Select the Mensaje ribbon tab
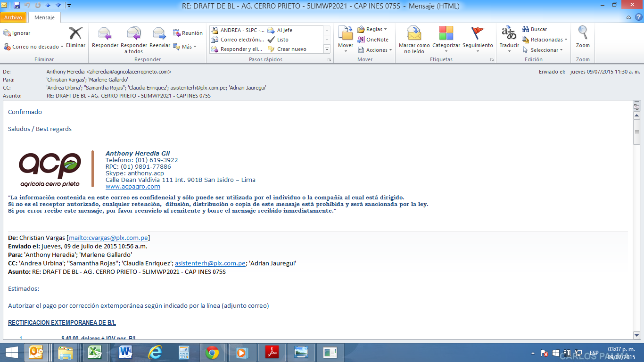This screenshot has height=362, width=644. point(44,17)
